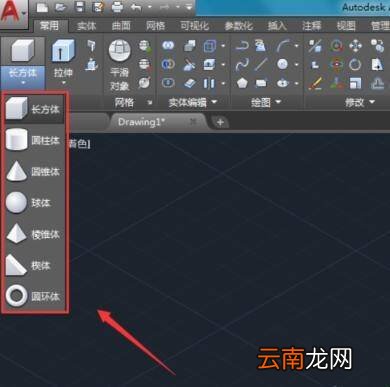390x387 pixels.
Task: Click the Extract Edges icon
Action: coord(210,46)
